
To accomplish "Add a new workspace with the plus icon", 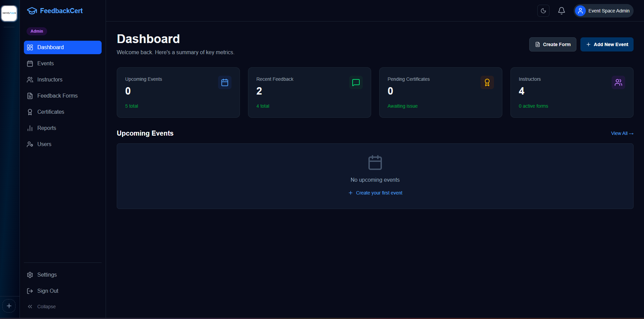I will (9, 306).
